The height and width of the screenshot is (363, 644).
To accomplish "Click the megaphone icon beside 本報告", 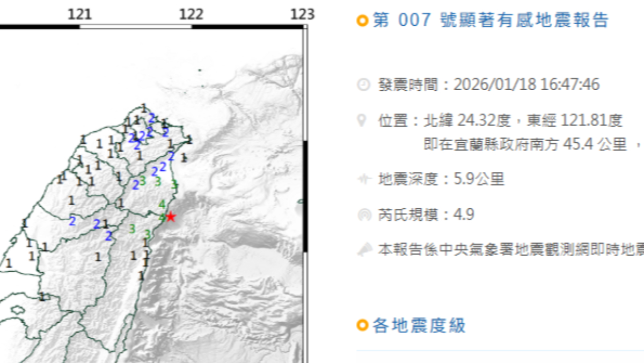I will click(x=364, y=250).
